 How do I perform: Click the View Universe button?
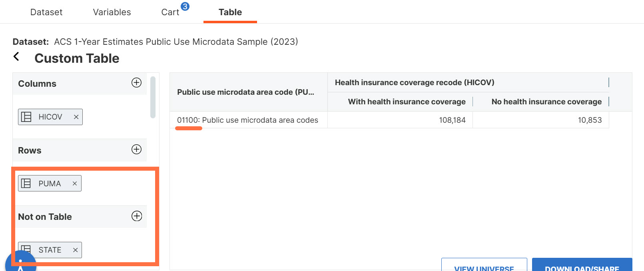(x=484, y=265)
